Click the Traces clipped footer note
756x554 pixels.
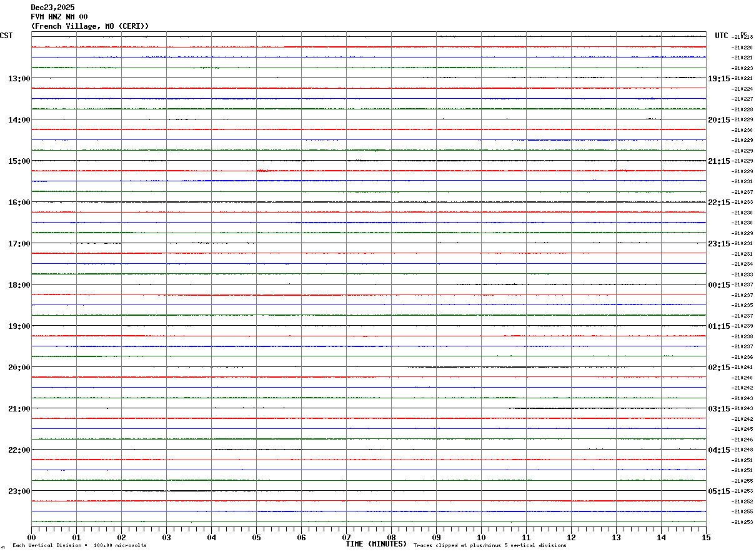(x=490, y=546)
